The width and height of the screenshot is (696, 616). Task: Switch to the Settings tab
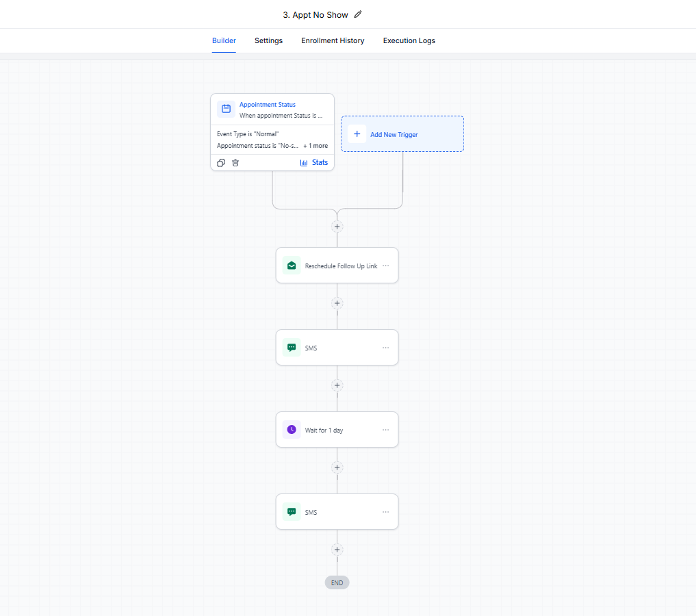click(268, 40)
